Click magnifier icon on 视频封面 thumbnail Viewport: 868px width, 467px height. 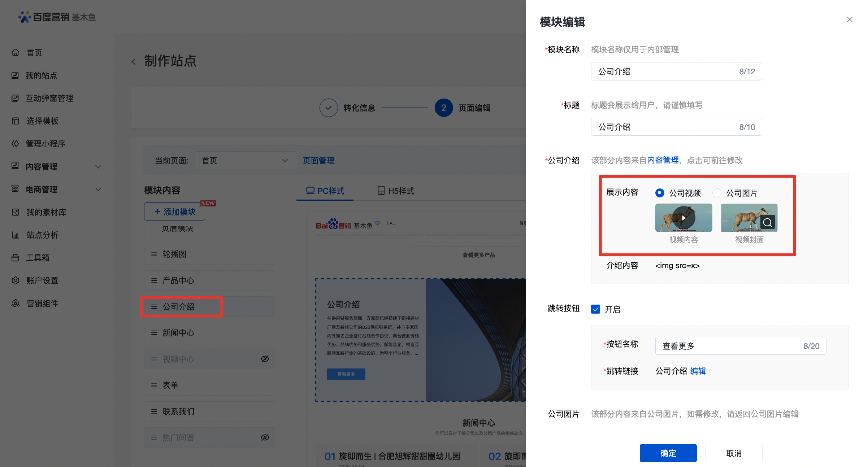coord(768,223)
